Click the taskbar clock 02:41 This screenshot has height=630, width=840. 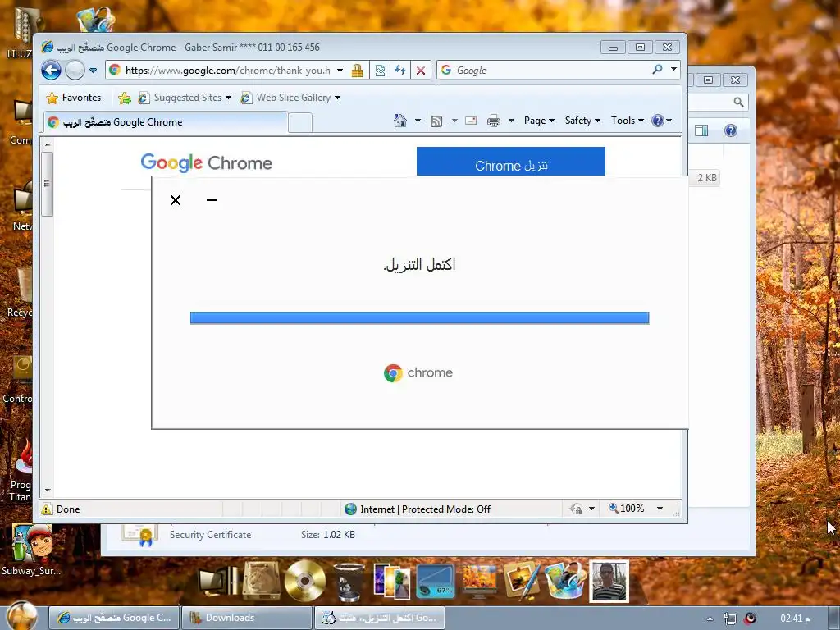(x=795, y=619)
